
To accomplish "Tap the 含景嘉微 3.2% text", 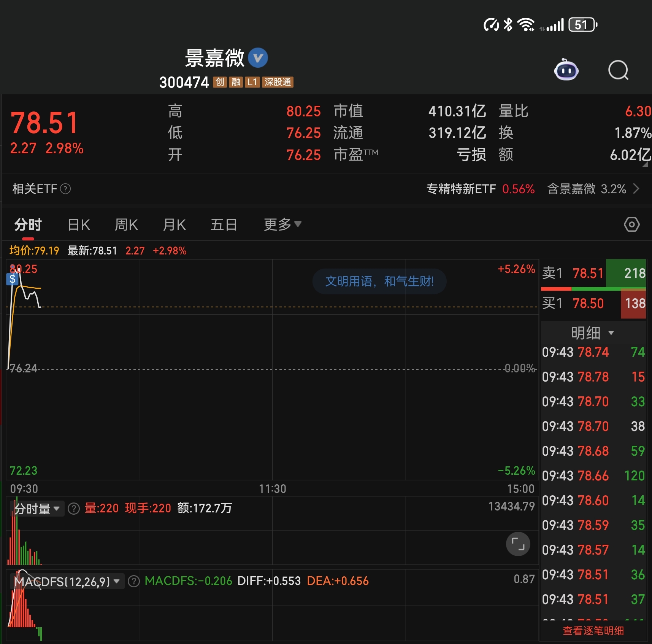I will (587, 189).
